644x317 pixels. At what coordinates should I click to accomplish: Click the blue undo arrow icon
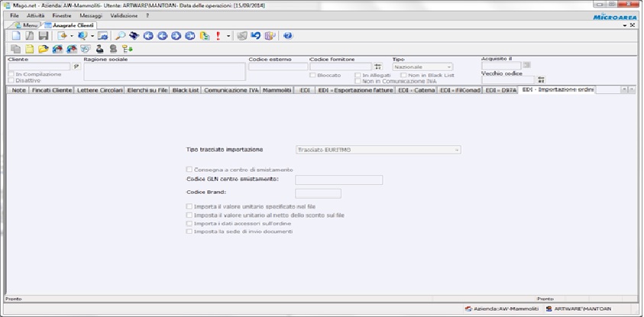click(x=255, y=36)
